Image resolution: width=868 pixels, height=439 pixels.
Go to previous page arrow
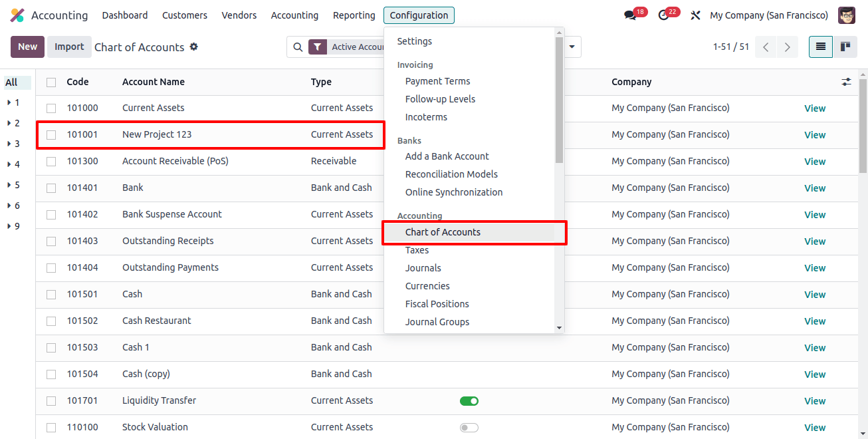[x=766, y=47]
